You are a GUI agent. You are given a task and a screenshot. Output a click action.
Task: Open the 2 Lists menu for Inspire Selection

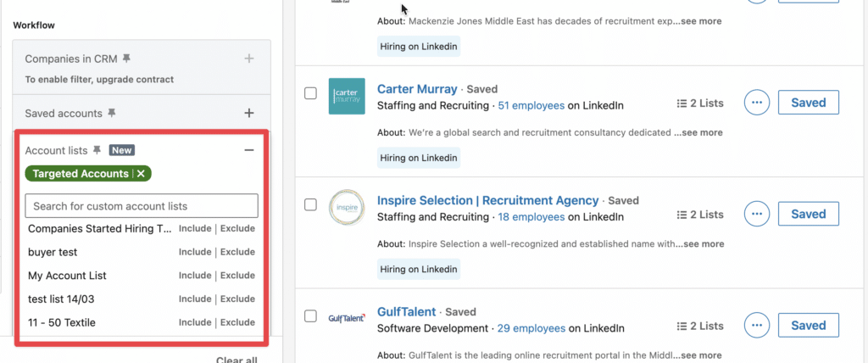point(699,215)
